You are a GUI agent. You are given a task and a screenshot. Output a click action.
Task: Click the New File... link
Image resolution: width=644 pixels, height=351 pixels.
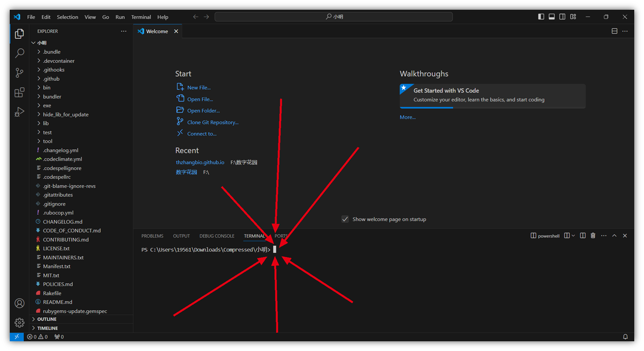click(x=199, y=88)
